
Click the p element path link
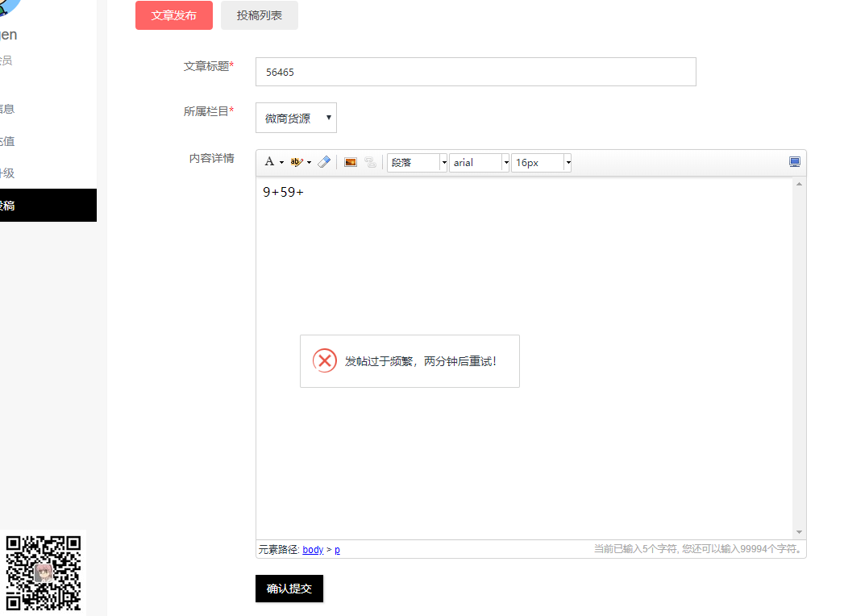coord(337,550)
